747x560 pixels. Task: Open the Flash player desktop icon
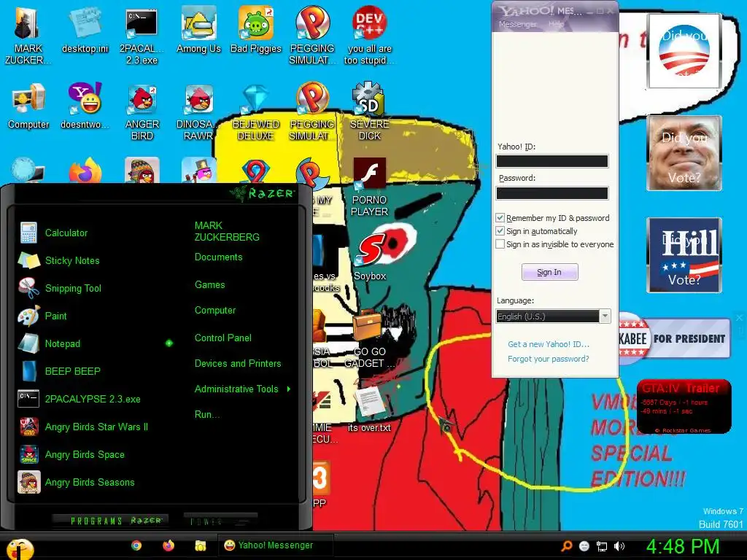[369, 187]
